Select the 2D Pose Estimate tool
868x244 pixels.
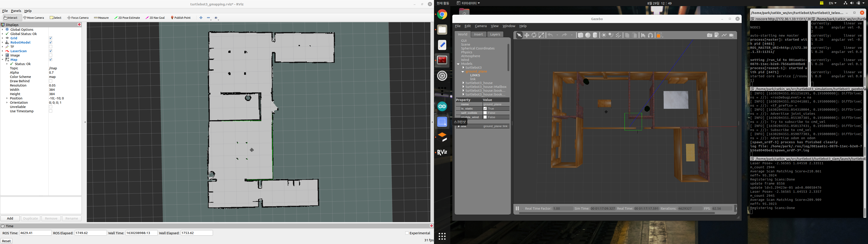click(127, 18)
